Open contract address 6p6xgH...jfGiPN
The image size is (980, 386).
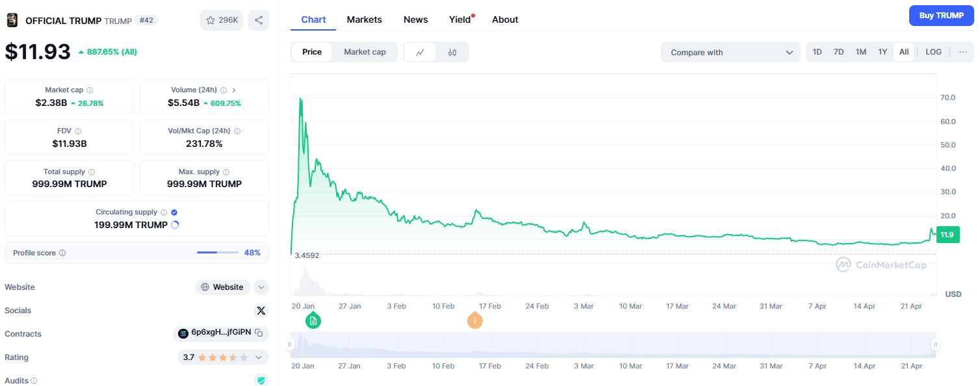(221, 333)
